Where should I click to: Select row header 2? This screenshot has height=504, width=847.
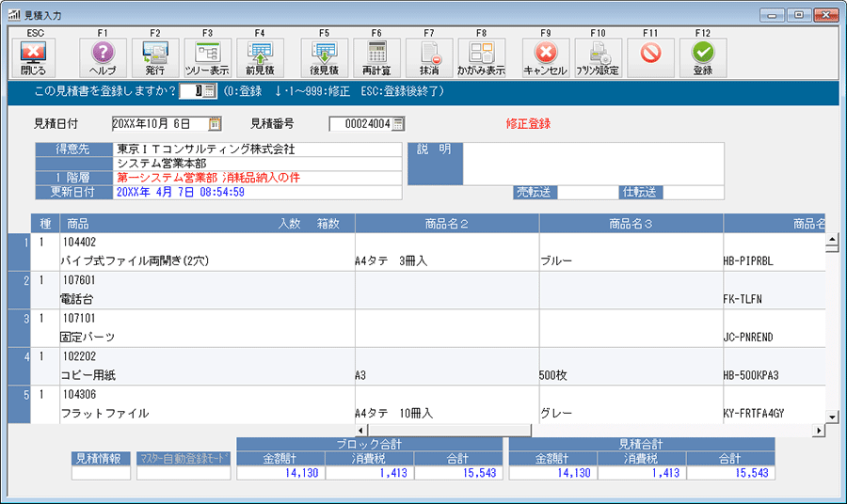coord(20,291)
